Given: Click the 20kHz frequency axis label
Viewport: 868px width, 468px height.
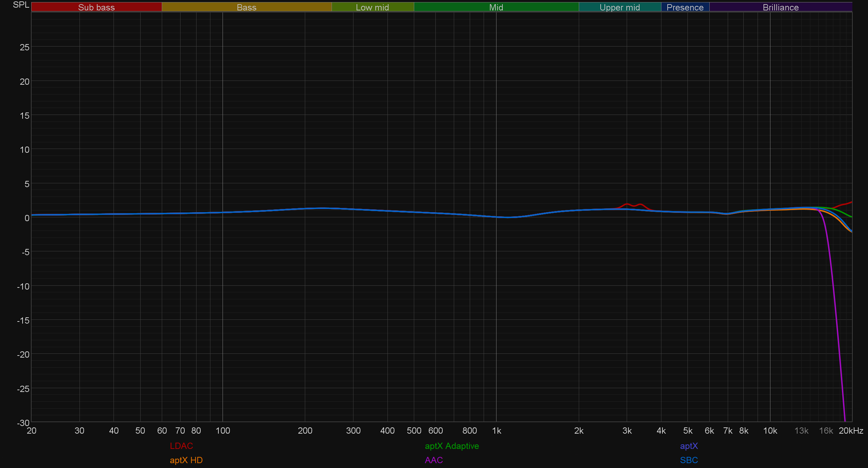Looking at the screenshot, I should pyautogui.click(x=851, y=431).
